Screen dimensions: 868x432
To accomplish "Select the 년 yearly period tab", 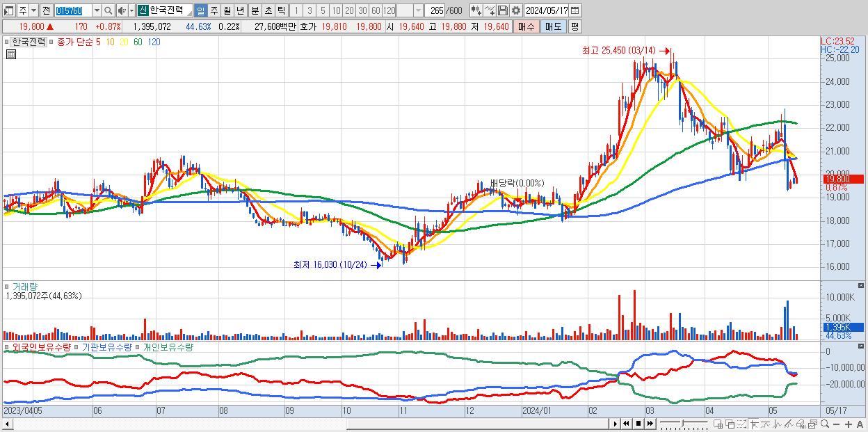I will tap(240, 10).
